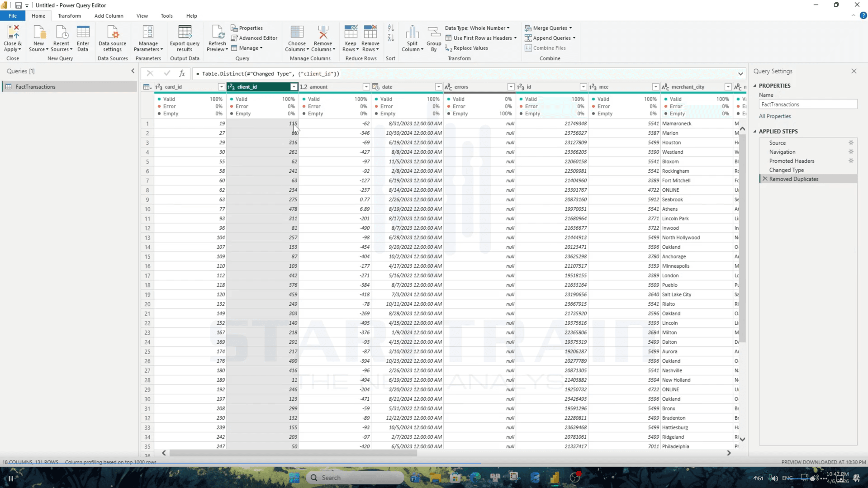Click Refresh Preview icon

217,32
